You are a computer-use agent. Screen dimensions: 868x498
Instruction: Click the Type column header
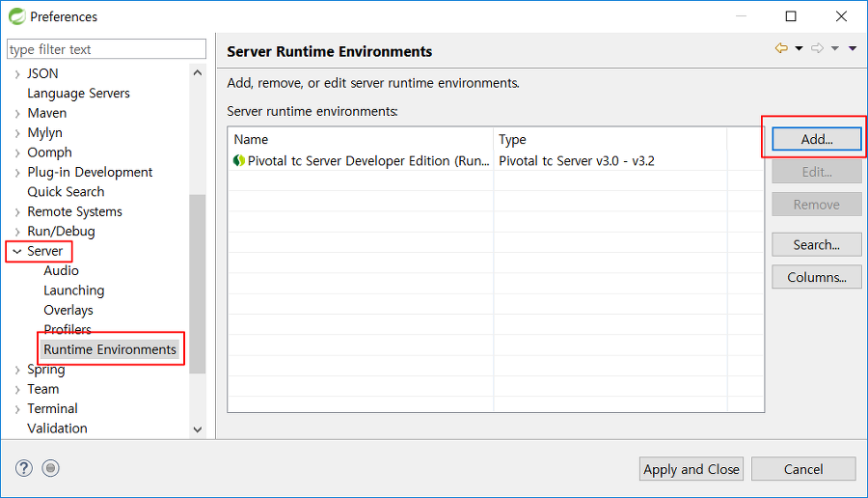tap(610, 139)
